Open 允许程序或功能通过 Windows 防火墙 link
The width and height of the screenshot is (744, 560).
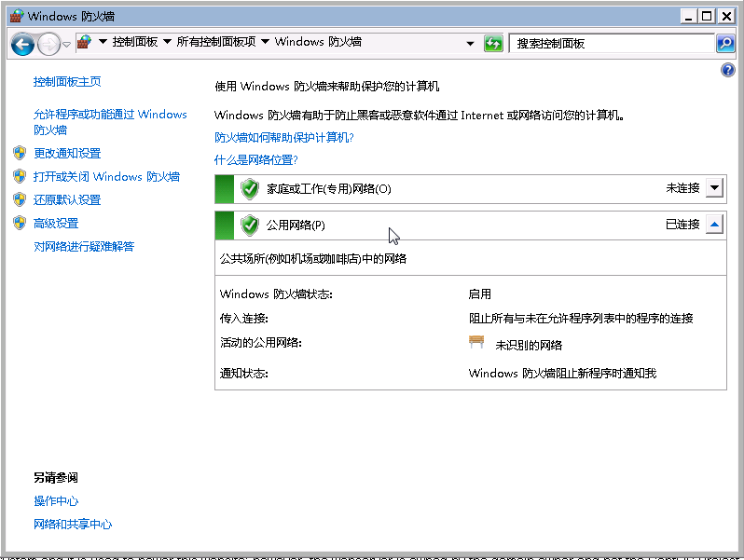(110, 122)
